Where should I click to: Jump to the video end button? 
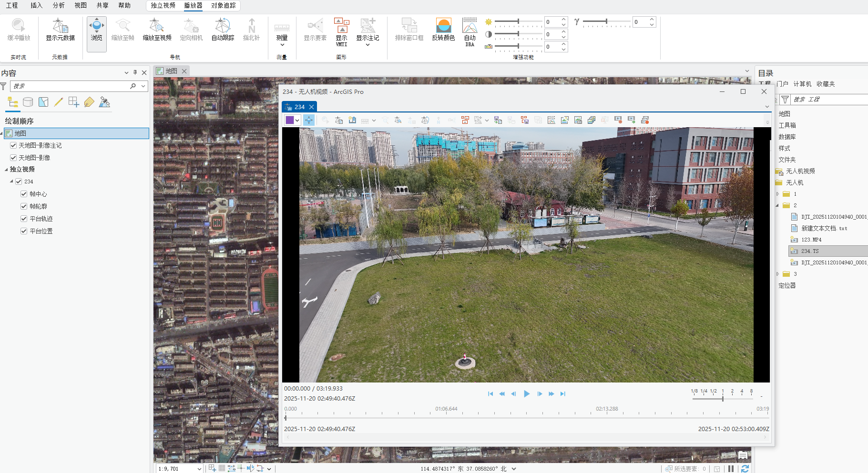[563, 394]
